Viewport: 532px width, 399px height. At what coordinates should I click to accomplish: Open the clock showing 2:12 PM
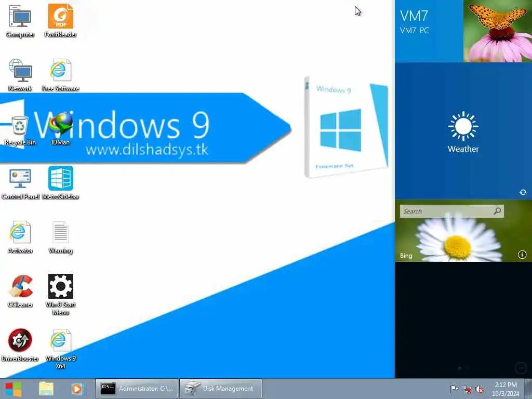[506, 389]
